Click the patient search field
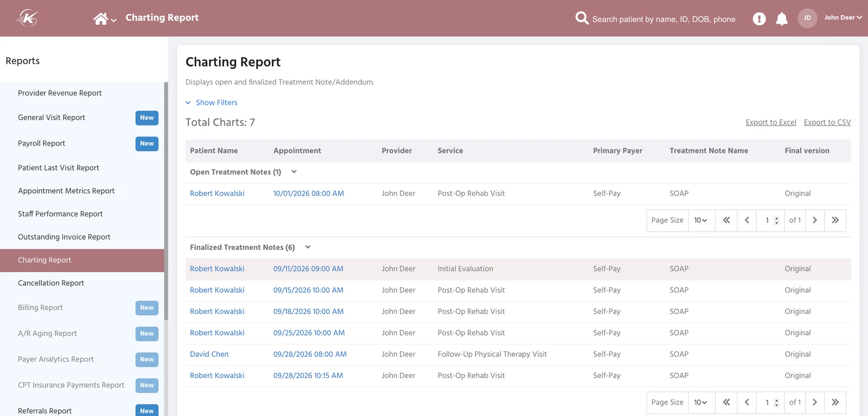This screenshot has height=416, width=868. click(x=663, y=19)
